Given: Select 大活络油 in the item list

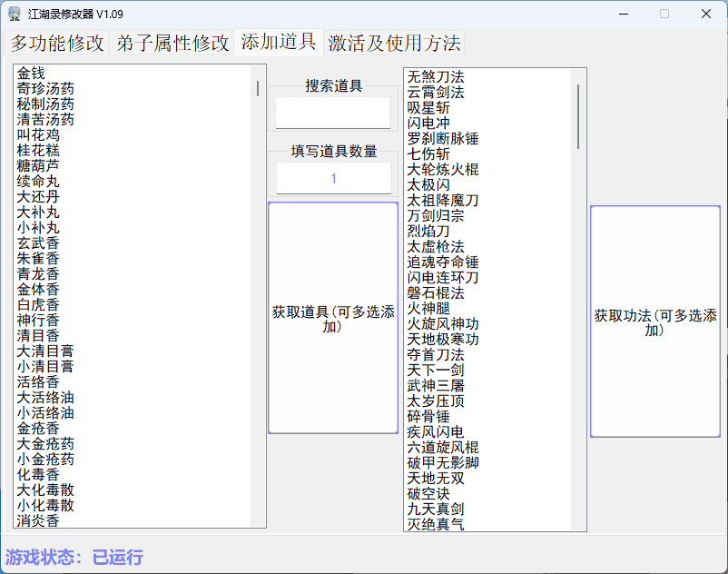Looking at the screenshot, I should pos(45,397).
